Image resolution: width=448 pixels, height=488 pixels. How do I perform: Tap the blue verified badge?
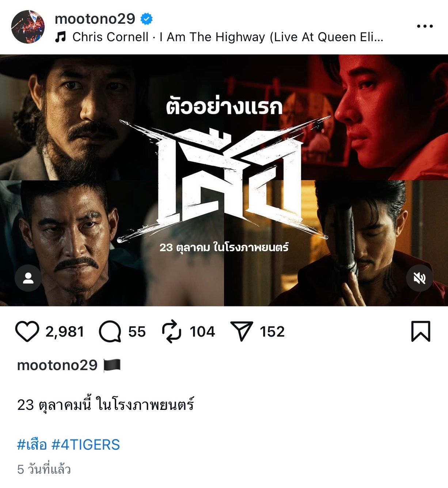coord(147,19)
